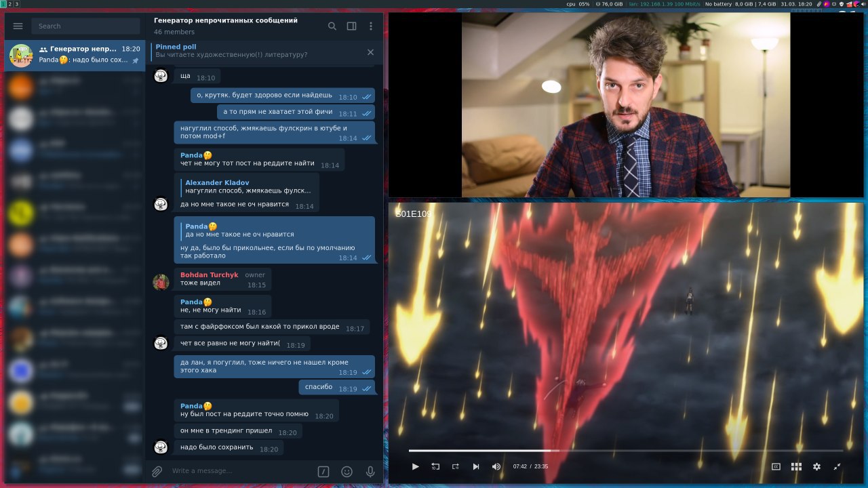868x488 pixels.
Task: Click the 07:42 / 23:35 time display
Action: pyautogui.click(x=530, y=466)
